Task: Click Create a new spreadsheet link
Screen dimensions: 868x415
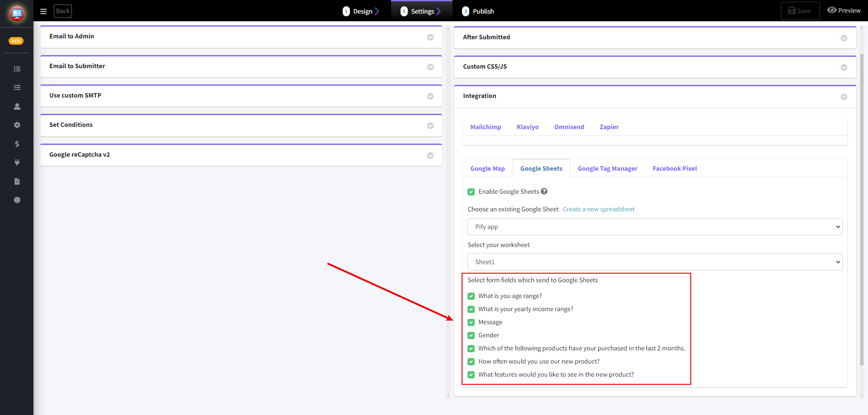Action: click(599, 209)
